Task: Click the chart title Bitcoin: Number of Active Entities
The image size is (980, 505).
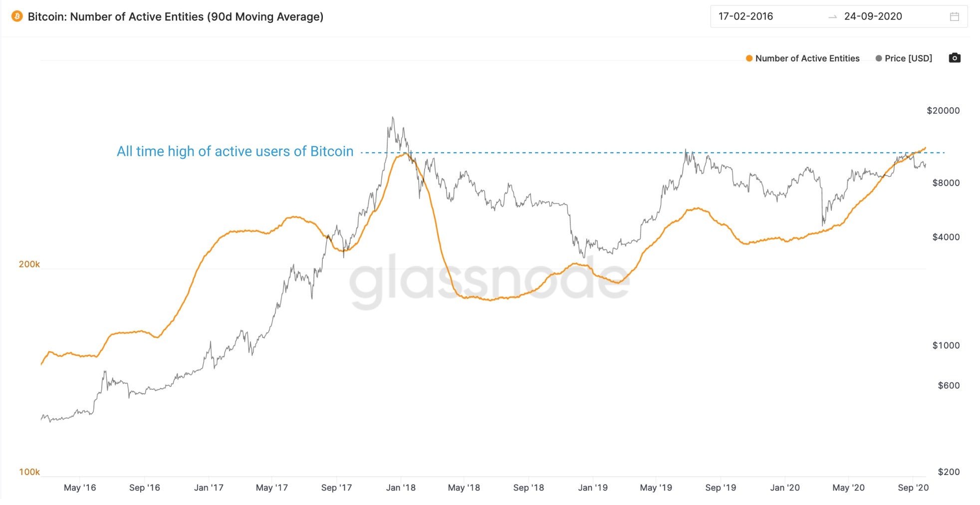Action: point(175,16)
